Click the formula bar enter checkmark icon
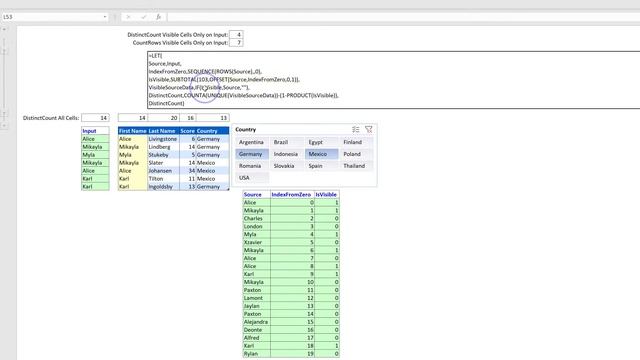Viewport: 640px width, 360px height. [143, 17]
